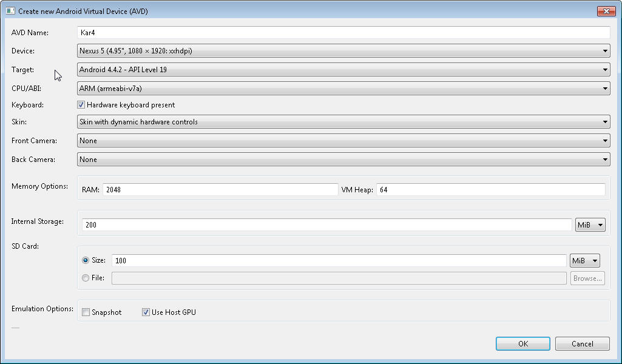Click the Cancel button
Image resolution: width=622 pixels, height=364 pixels.
tap(583, 344)
